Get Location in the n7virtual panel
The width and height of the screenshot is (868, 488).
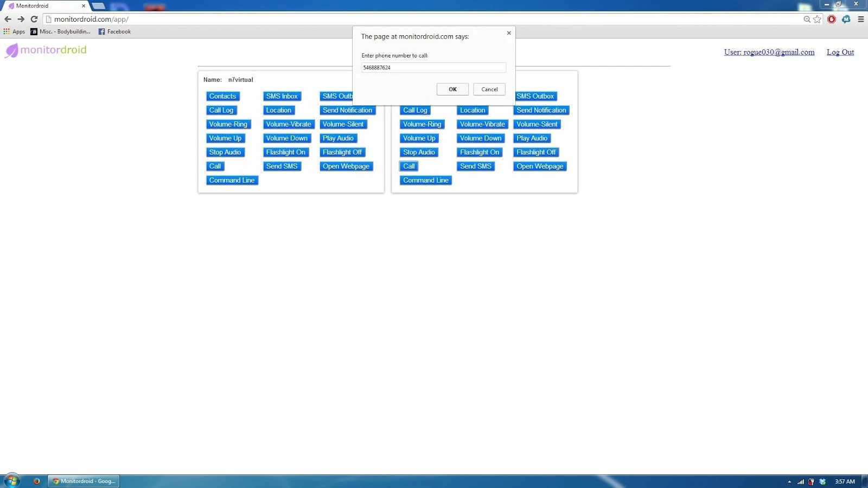tap(279, 111)
